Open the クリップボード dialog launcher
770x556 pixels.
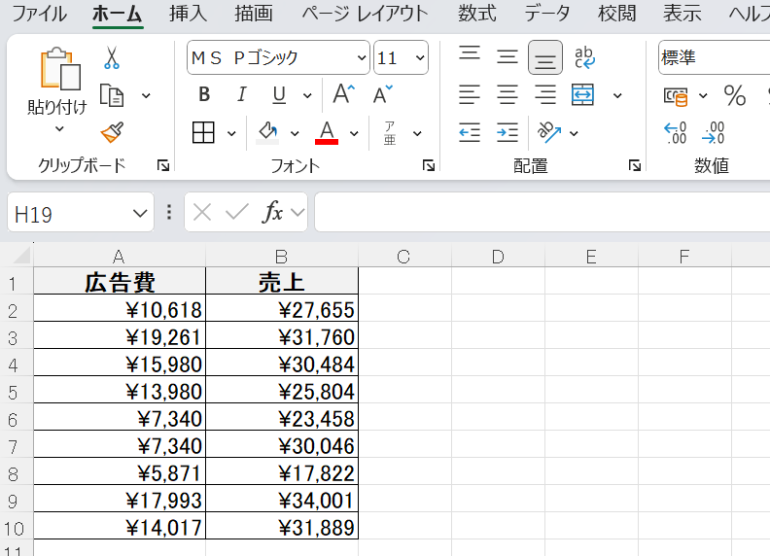[x=163, y=166]
